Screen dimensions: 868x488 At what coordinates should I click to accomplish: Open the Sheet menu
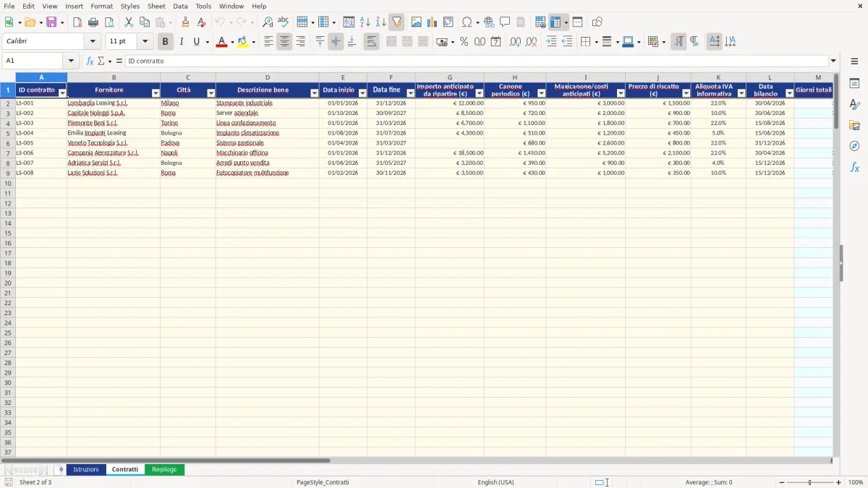click(x=156, y=6)
